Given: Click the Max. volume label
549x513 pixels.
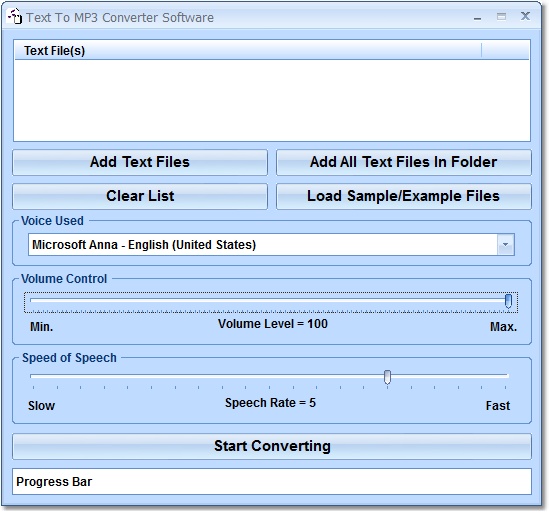Looking at the screenshot, I should coord(503,327).
